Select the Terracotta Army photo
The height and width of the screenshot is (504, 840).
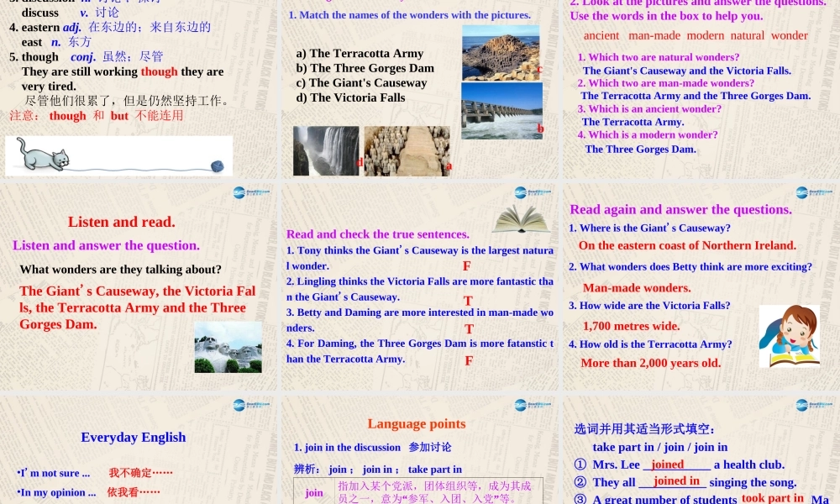[x=407, y=152]
